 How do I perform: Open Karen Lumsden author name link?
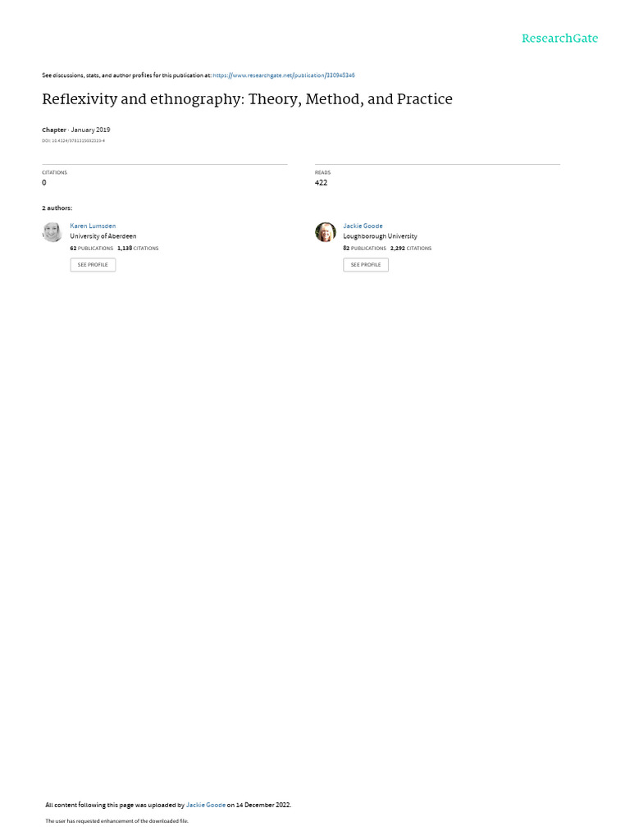[x=93, y=226]
